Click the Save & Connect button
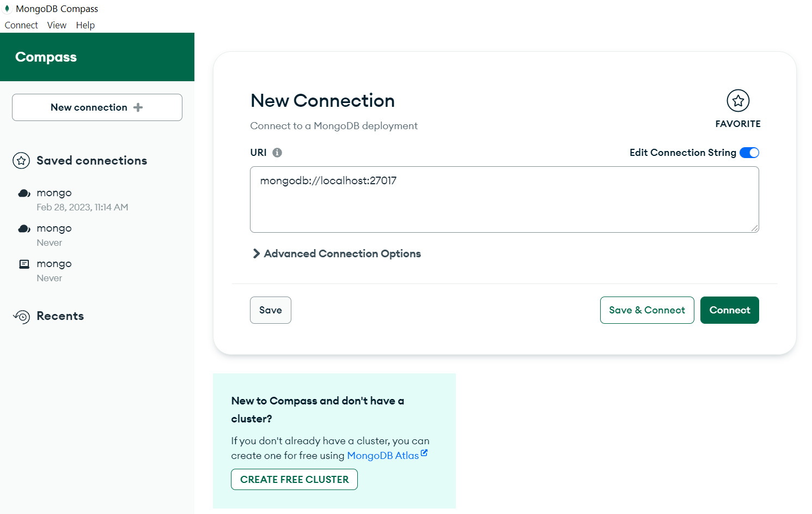Screen dimensions: 812x514 coord(647,310)
